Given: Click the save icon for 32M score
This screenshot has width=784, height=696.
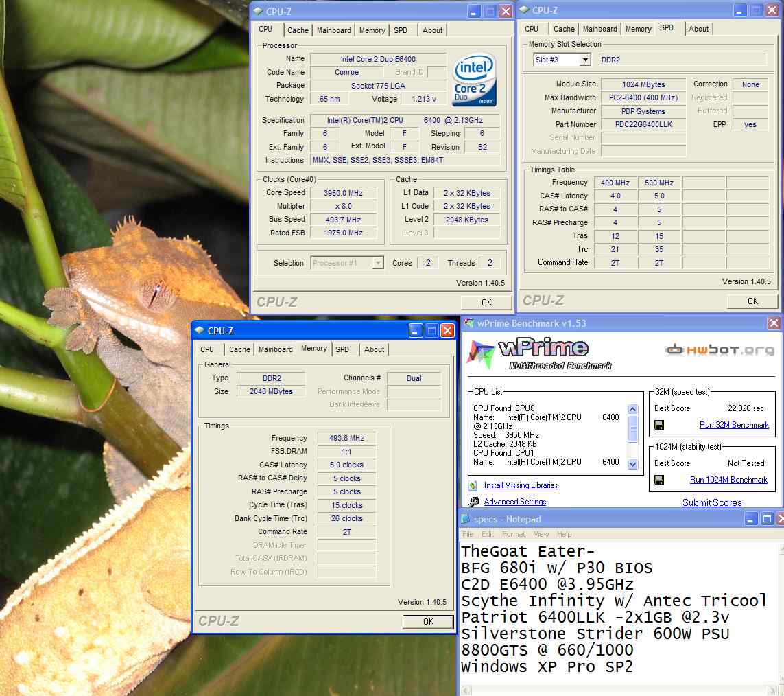Looking at the screenshot, I should 659,425.
